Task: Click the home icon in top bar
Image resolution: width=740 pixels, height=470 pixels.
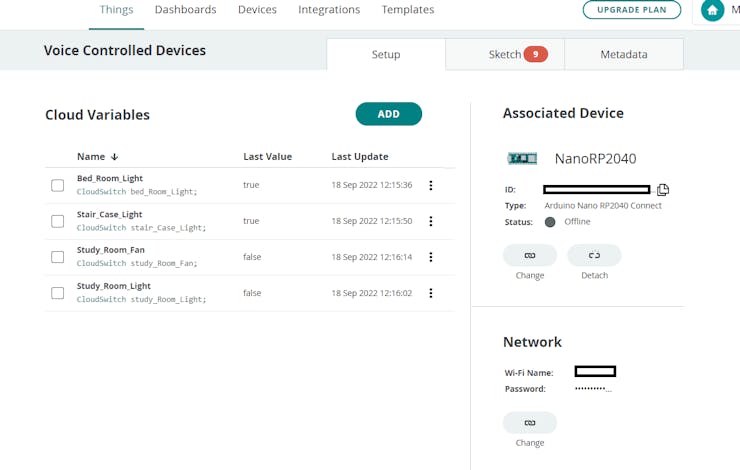Action: (x=712, y=10)
